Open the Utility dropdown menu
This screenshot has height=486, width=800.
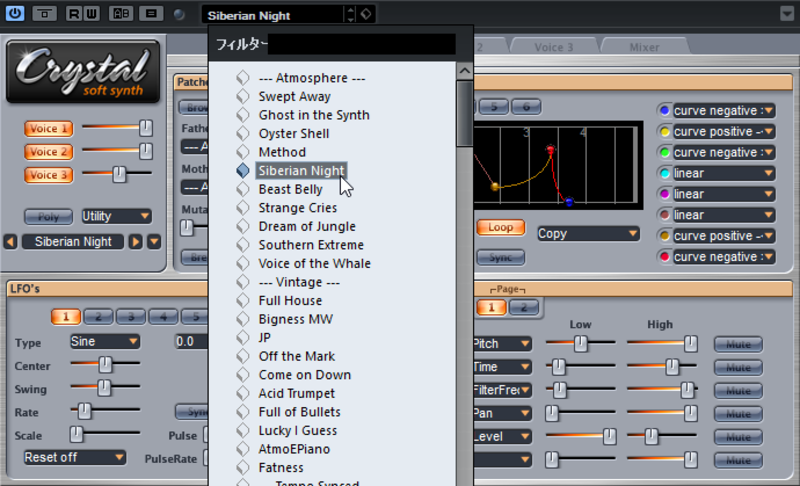[x=116, y=216]
